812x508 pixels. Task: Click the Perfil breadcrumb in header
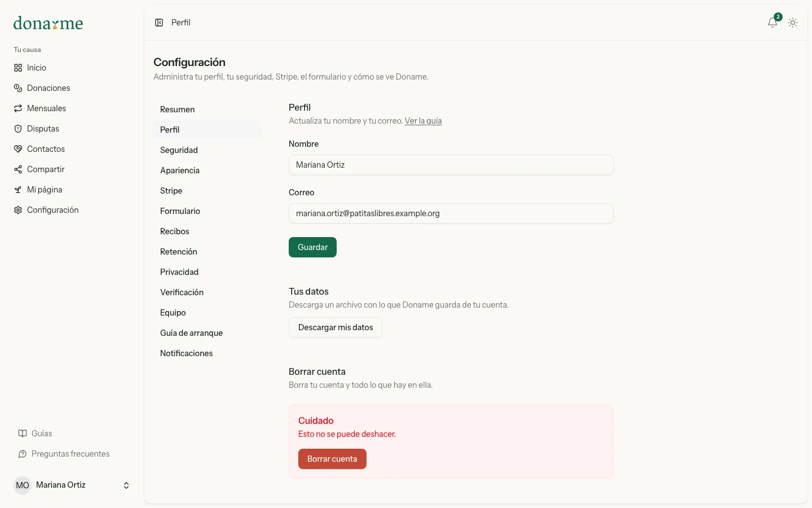(181, 23)
